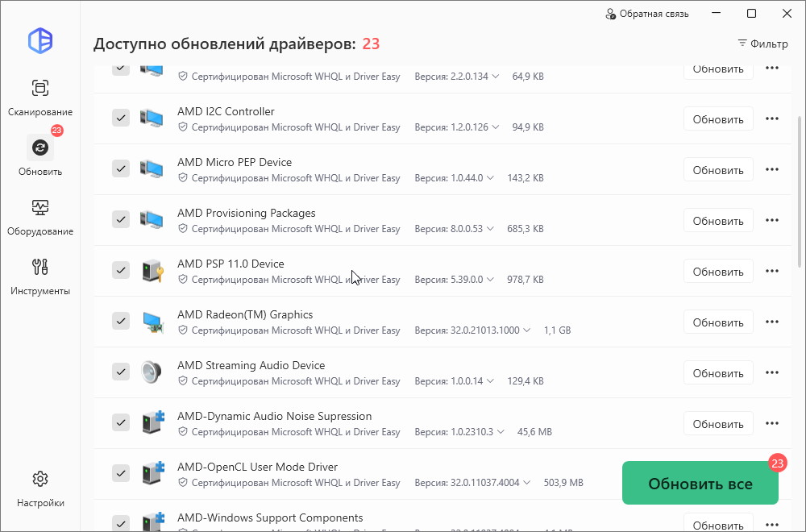806x532 pixels.
Task: Click the red 23 updates count
Action: 371,44
